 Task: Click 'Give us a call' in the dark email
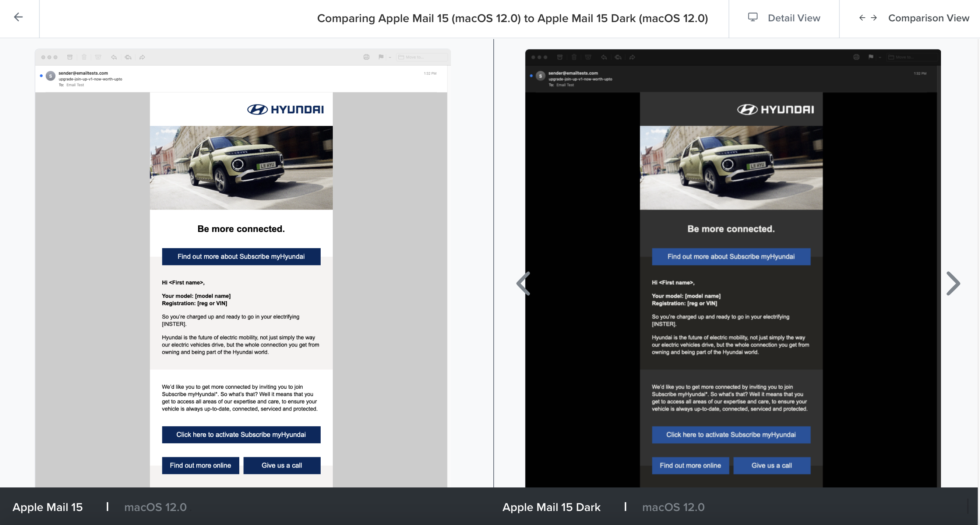click(772, 466)
